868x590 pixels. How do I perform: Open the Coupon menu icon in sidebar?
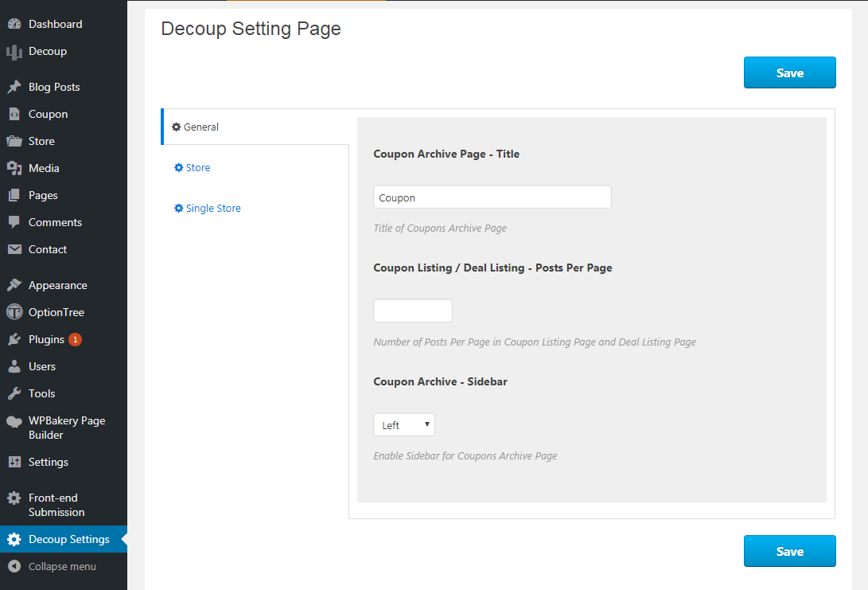point(16,114)
